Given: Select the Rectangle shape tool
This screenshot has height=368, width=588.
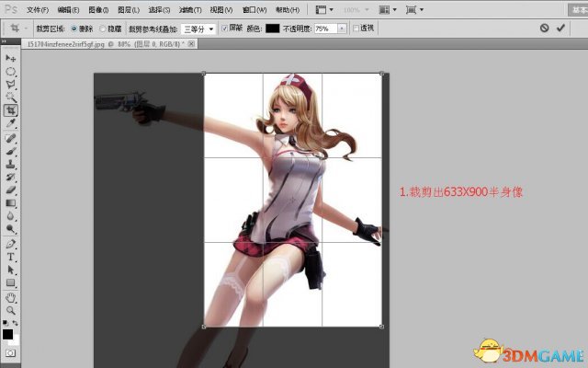Looking at the screenshot, I should [10, 282].
